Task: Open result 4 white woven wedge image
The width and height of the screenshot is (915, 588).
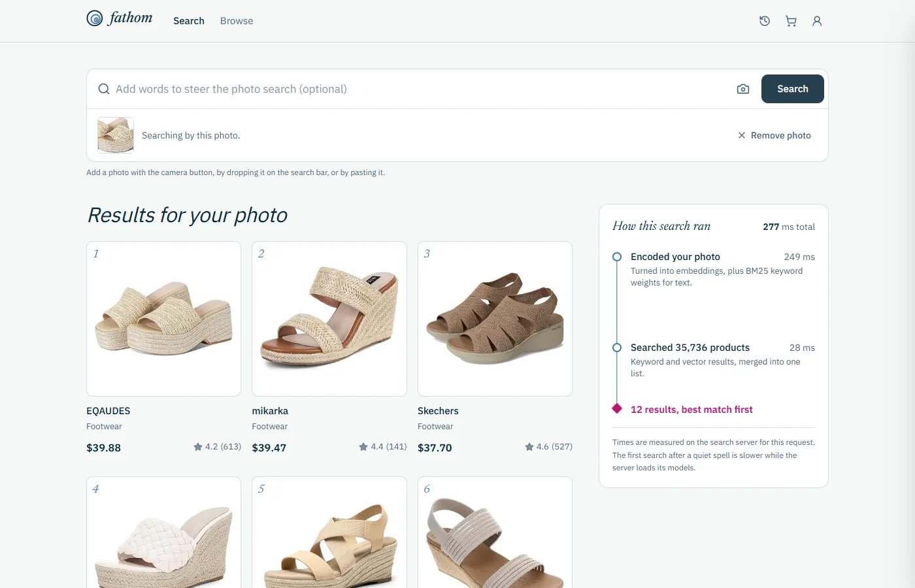Action: (x=163, y=532)
